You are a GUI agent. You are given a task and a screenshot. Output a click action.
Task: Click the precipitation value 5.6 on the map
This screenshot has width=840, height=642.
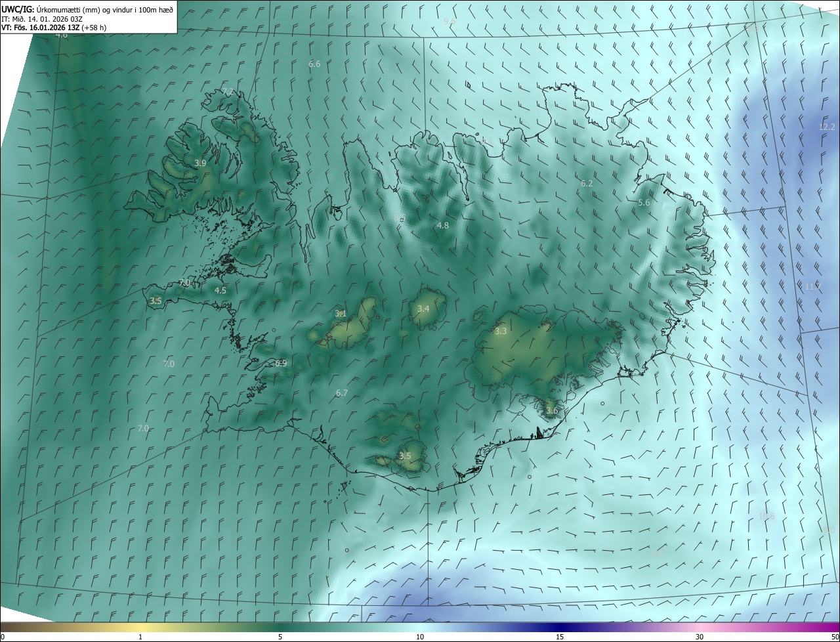pos(644,203)
